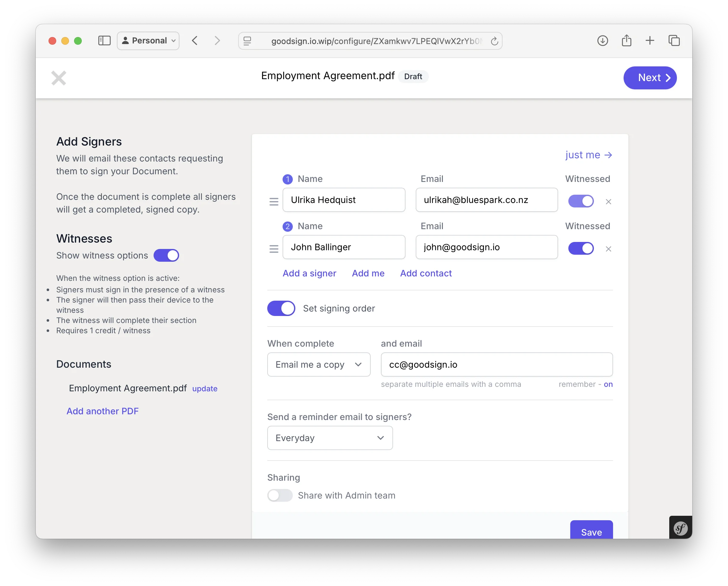The image size is (728, 586).
Task: Open the Email me a copy dropdown
Action: coord(318,364)
